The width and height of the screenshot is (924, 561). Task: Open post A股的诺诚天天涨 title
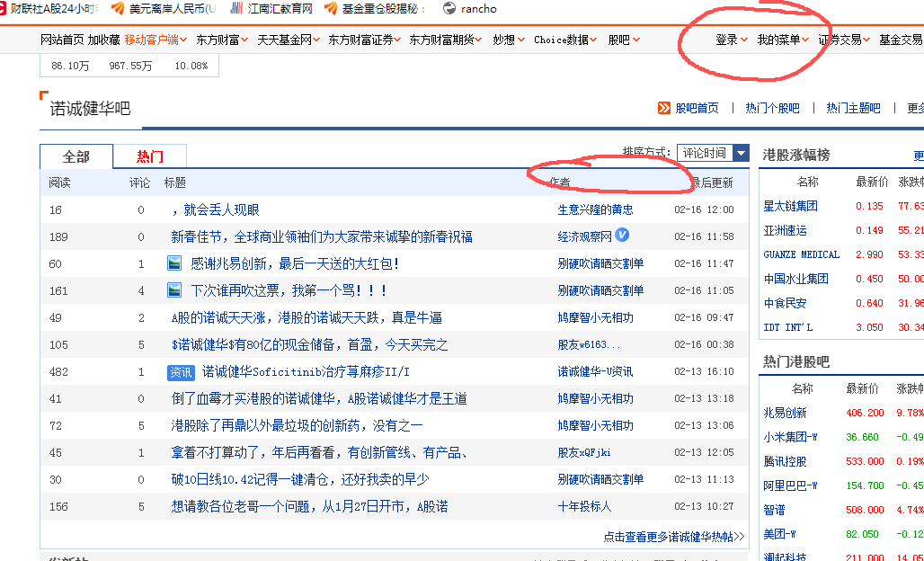(x=307, y=317)
